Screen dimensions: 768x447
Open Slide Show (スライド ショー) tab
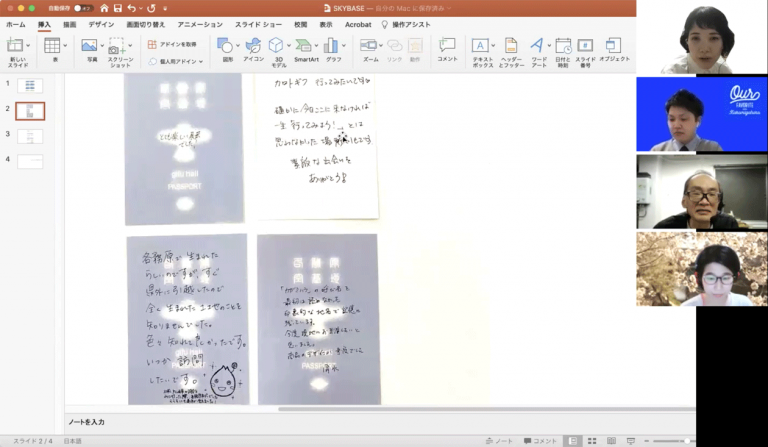point(258,24)
